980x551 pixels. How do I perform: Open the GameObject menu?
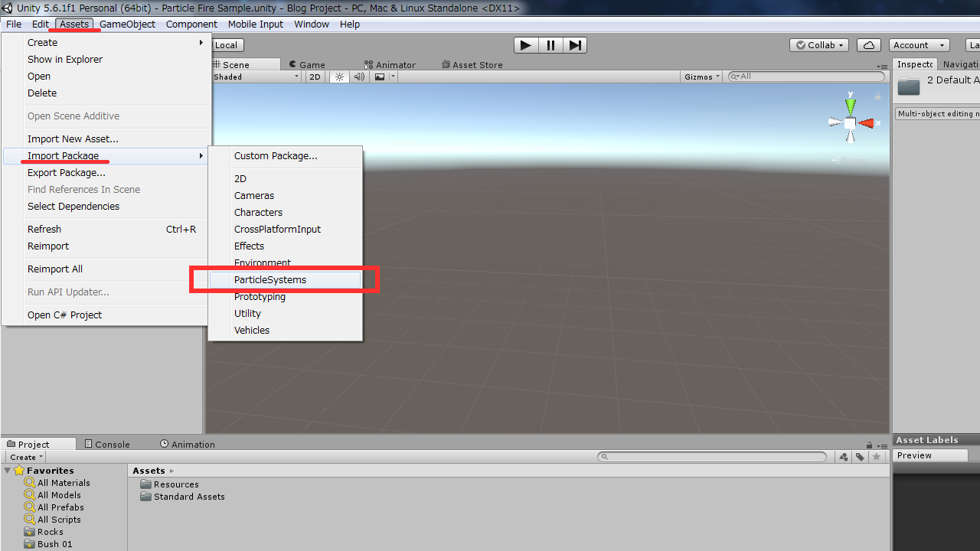point(127,24)
